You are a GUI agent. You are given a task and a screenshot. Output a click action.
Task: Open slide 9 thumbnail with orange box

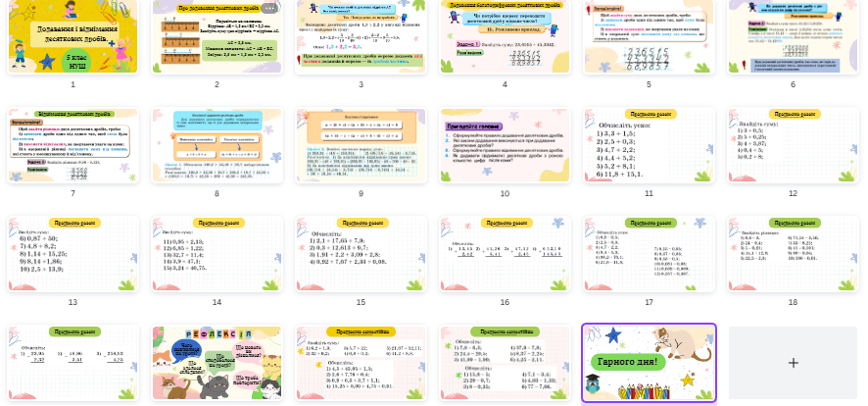(361, 145)
